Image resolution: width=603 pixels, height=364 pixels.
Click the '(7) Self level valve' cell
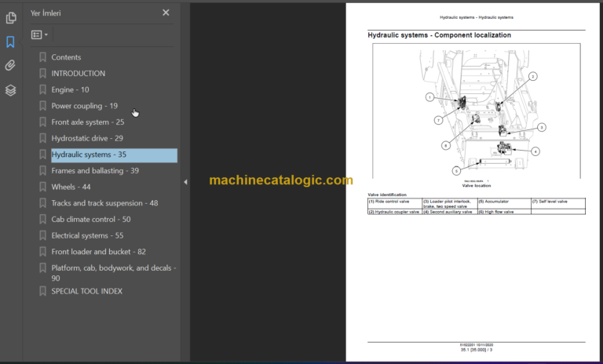(558, 203)
